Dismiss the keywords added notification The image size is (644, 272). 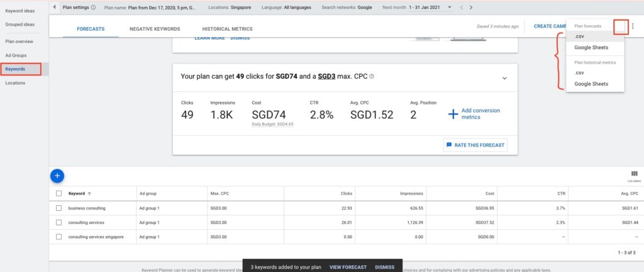coord(384,267)
